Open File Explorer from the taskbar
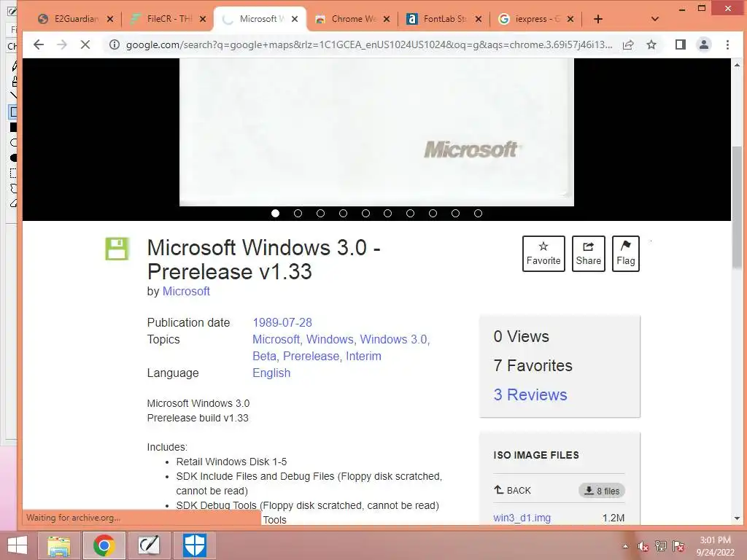The width and height of the screenshot is (747, 560). [x=58, y=545]
